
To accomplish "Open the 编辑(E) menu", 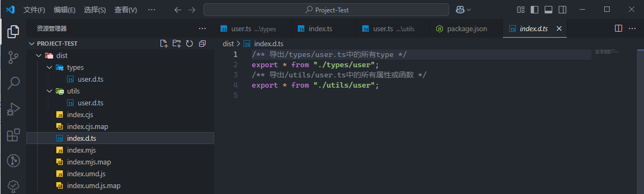I will coord(64,10).
